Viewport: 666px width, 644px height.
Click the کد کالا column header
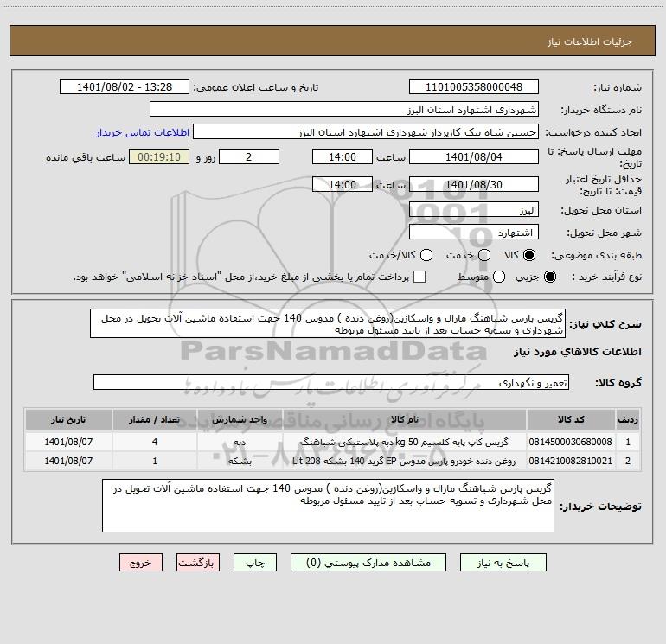(571, 419)
